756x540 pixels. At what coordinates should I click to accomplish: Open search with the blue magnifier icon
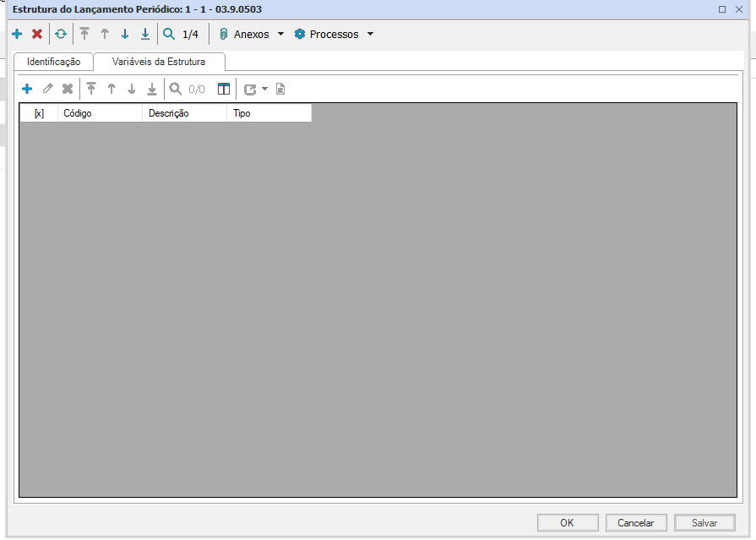coord(169,35)
